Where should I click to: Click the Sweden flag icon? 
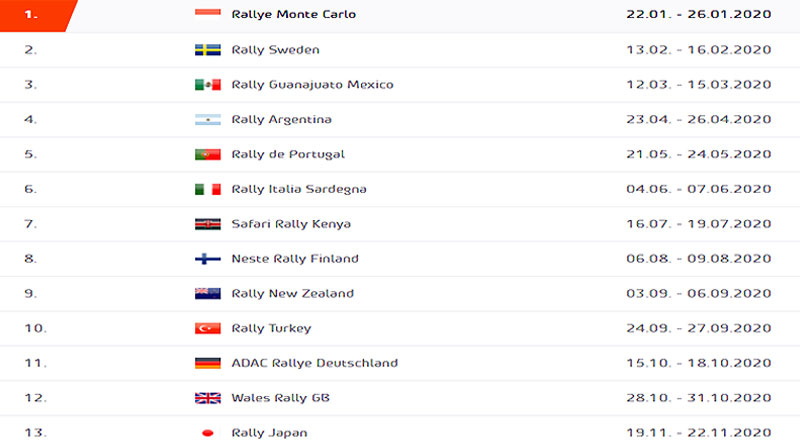[x=208, y=50]
